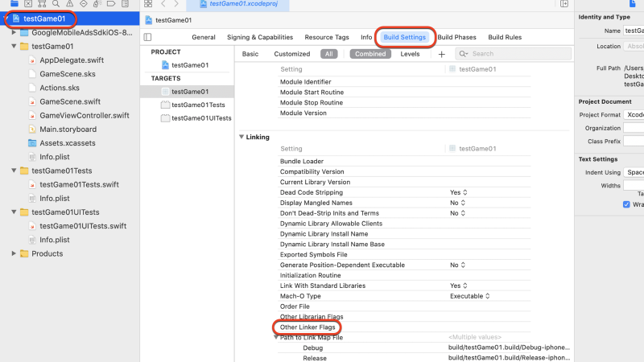644x362 pixels.
Task: Open the Resource Tags tab
Action: coord(327,37)
